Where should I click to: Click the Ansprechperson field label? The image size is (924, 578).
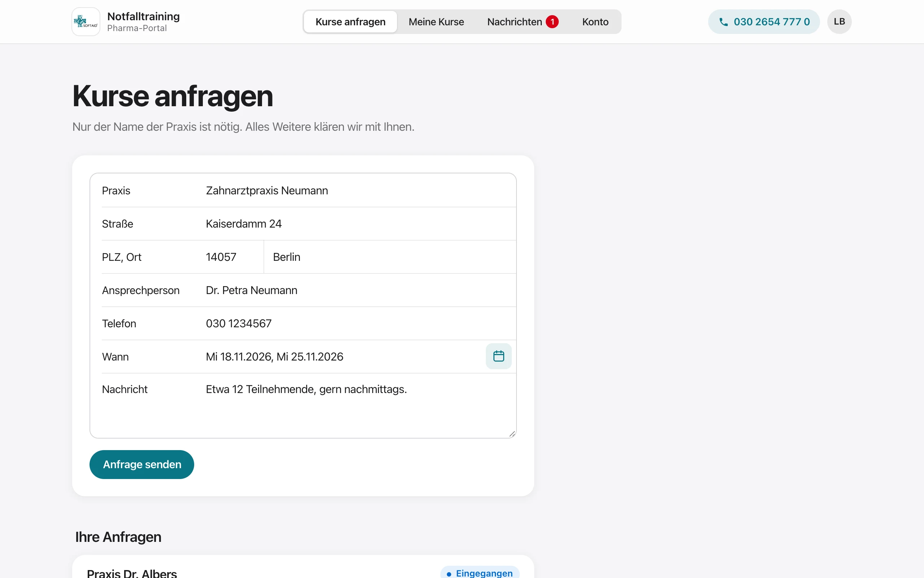140,290
